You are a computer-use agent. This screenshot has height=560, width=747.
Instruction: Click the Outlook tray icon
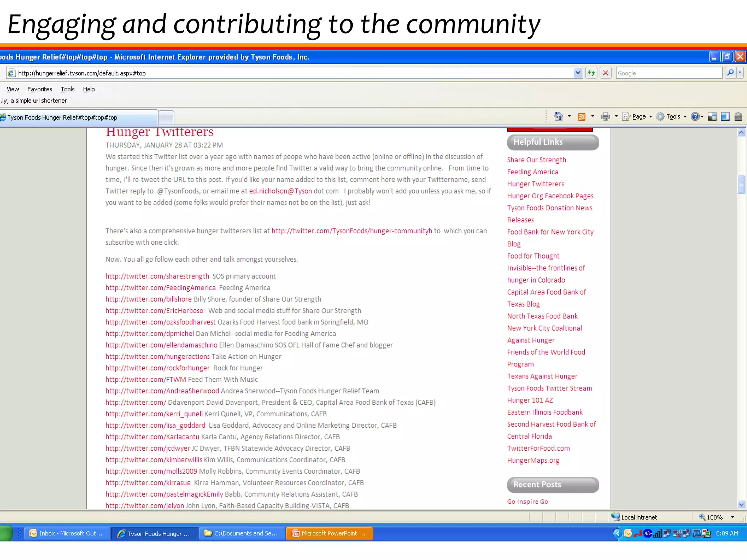[628, 533]
